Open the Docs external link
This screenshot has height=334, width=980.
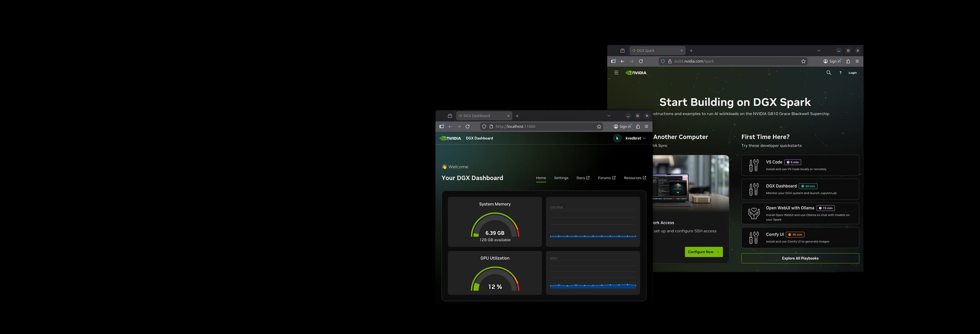pos(583,178)
